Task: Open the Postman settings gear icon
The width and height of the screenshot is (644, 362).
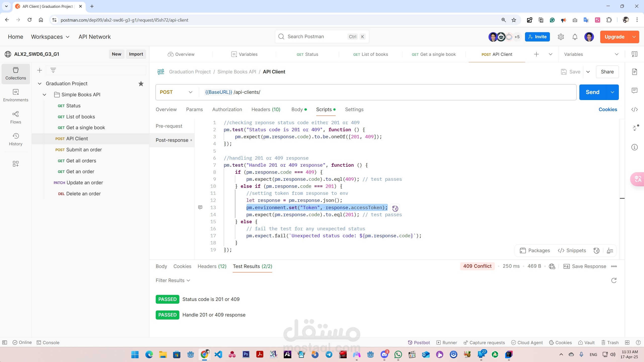Action: pos(561,37)
